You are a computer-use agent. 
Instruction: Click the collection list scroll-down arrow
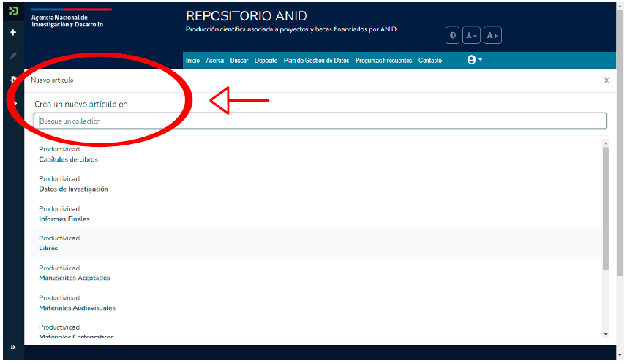click(x=606, y=335)
